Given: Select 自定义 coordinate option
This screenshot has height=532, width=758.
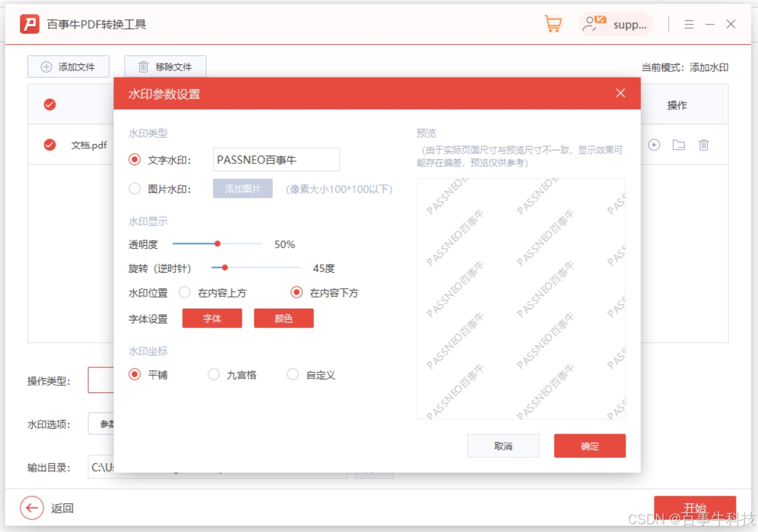Looking at the screenshot, I should pos(292,375).
